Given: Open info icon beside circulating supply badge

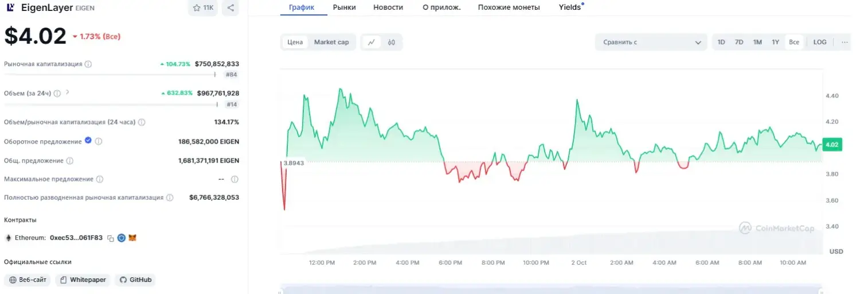Looking at the screenshot, I should (x=99, y=141).
